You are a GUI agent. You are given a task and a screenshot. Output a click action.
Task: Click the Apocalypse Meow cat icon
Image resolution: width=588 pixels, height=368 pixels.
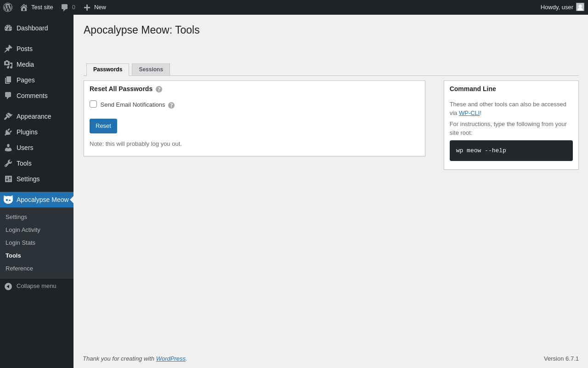(x=8, y=200)
